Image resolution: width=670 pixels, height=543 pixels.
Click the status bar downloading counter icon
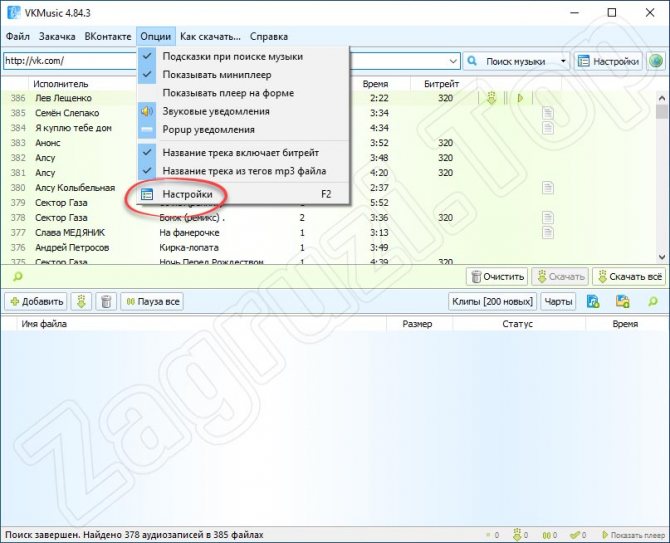(518, 534)
